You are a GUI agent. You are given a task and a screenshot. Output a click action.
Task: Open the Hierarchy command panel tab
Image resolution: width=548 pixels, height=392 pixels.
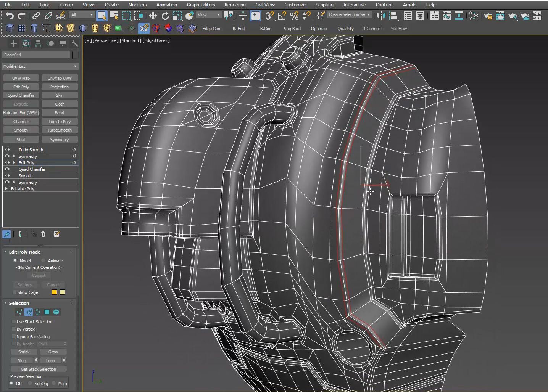point(38,43)
